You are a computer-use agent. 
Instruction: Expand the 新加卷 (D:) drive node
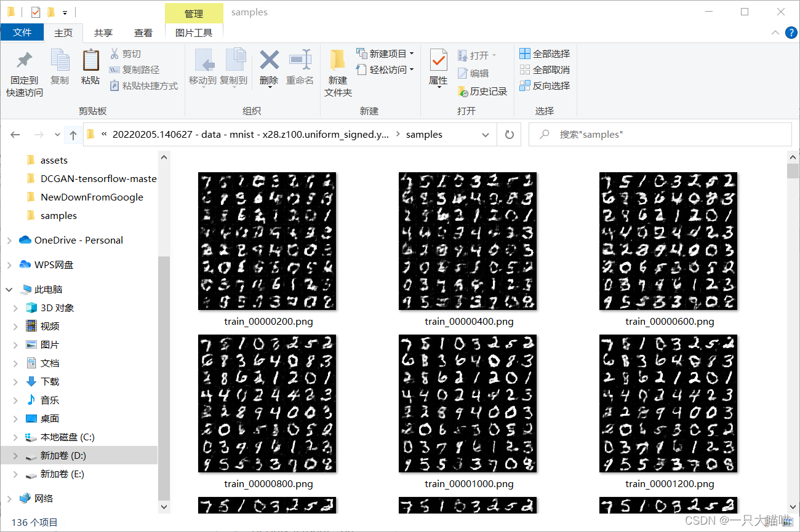17,456
